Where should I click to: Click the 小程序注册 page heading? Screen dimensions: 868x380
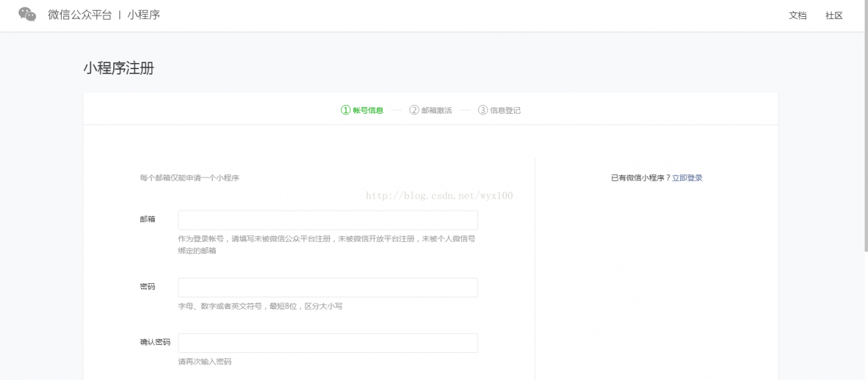(x=119, y=68)
